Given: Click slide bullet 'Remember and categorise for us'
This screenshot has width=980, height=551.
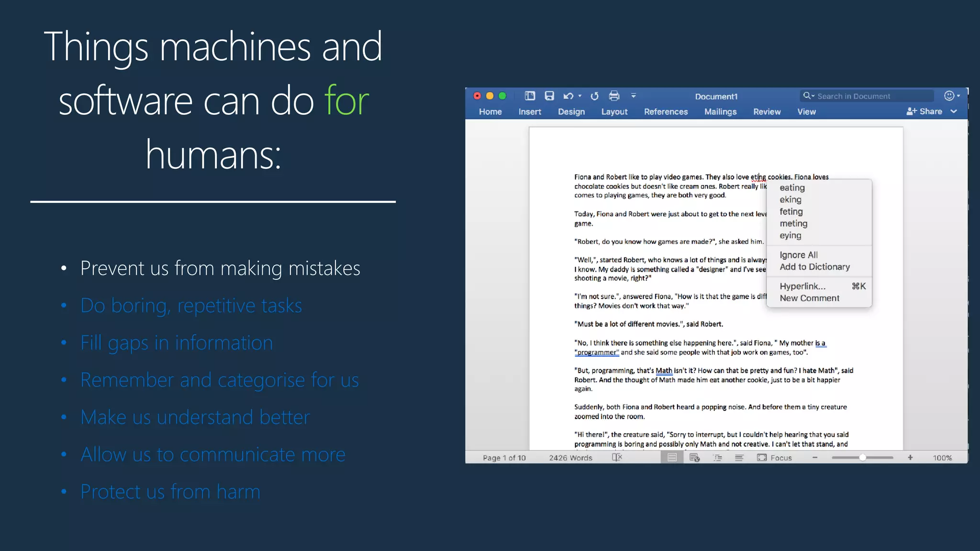Looking at the screenshot, I should click(x=219, y=380).
